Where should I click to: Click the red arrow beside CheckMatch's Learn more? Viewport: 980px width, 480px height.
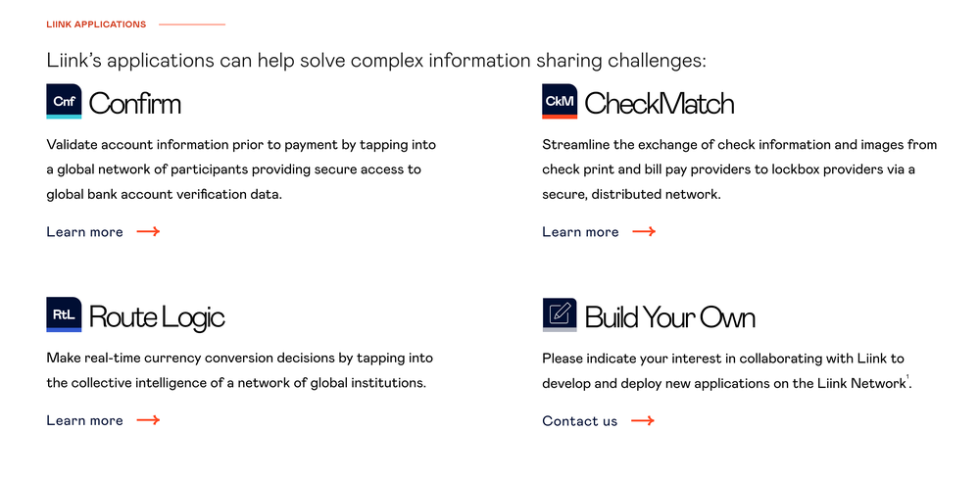[x=644, y=232]
